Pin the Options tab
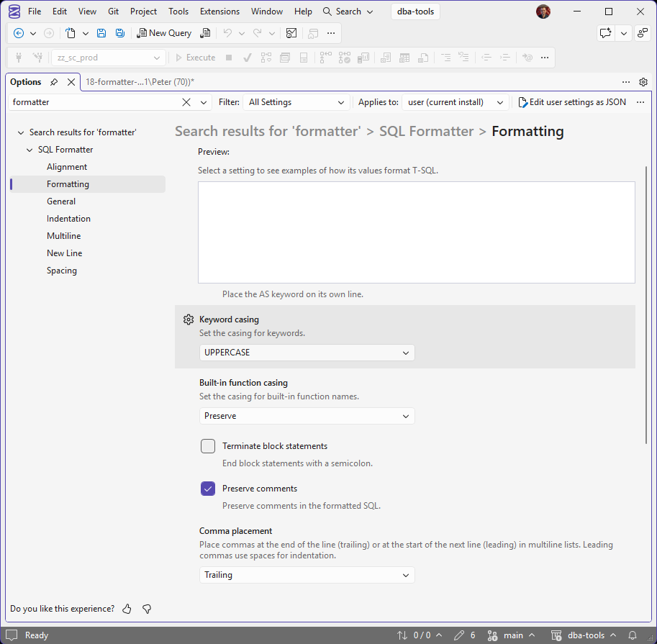Viewport: 657px width, 644px height. coord(54,82)
